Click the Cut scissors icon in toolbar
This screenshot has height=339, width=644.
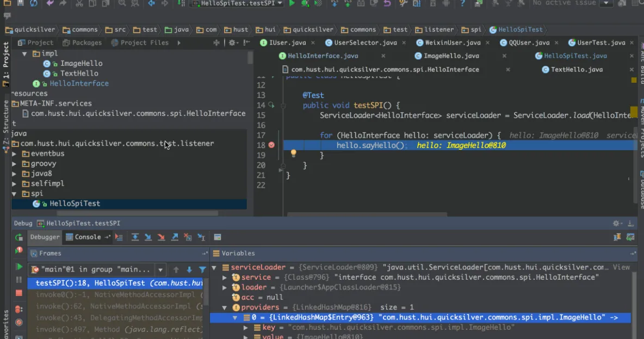pos(79,3)
